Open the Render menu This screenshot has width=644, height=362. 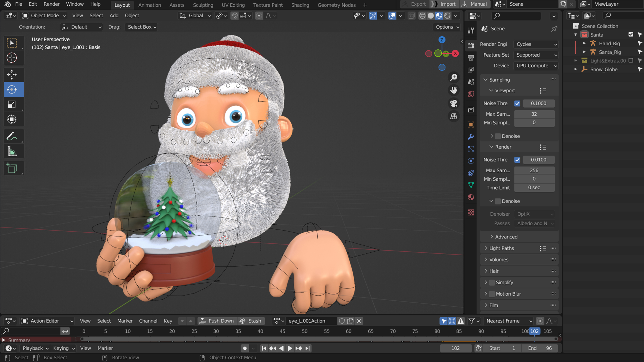point(52,4)
